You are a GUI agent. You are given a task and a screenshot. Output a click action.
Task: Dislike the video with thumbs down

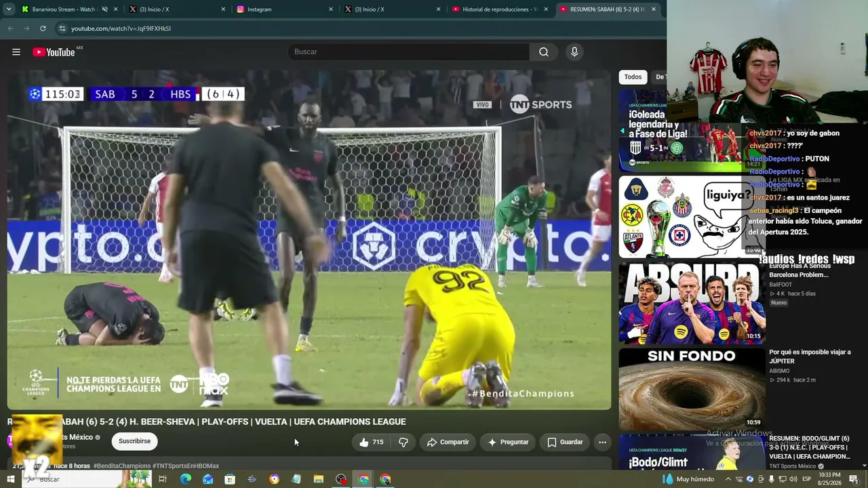pyautogui.click(x=403, y=442)
